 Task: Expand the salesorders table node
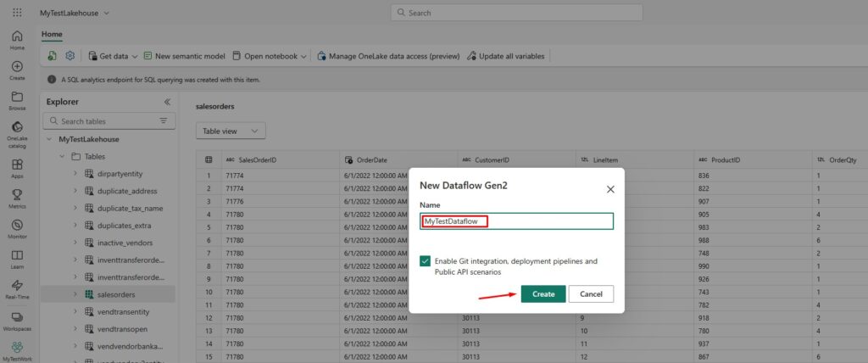tap(75, 295)
